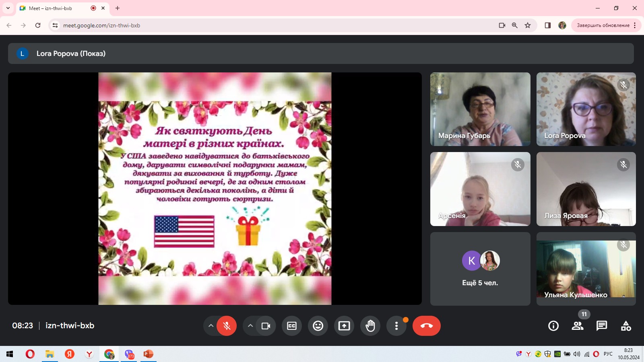Toggle the camera on or off
Screen dimensions: 644x362
[266, 326]
